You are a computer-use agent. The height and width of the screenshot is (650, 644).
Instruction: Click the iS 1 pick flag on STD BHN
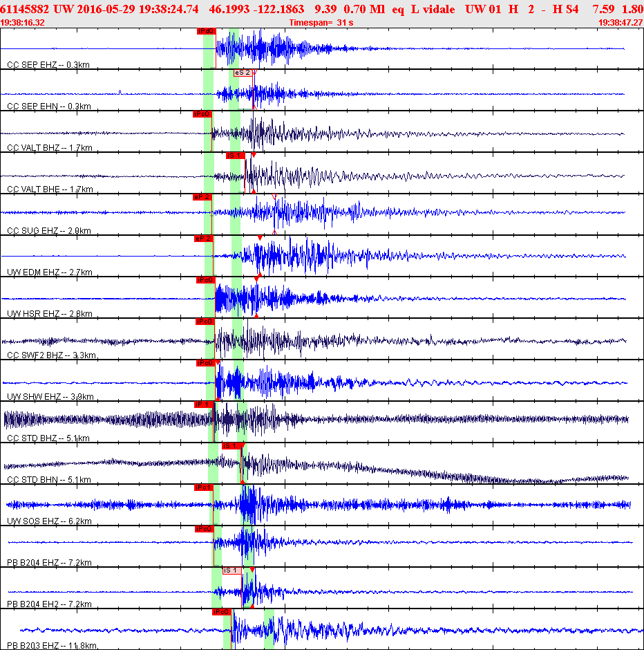pos(231,446)
